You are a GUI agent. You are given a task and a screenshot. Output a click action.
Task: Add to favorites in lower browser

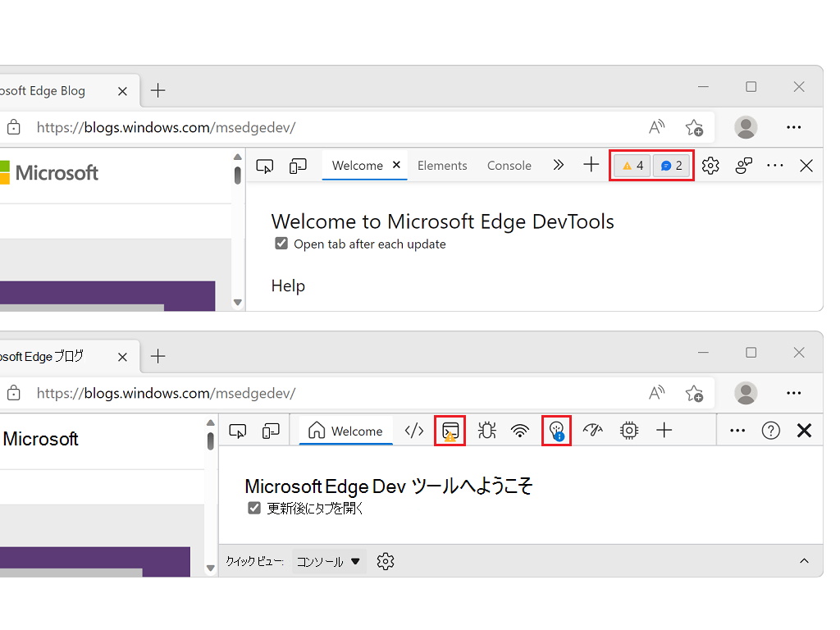(x=694, y=393)
